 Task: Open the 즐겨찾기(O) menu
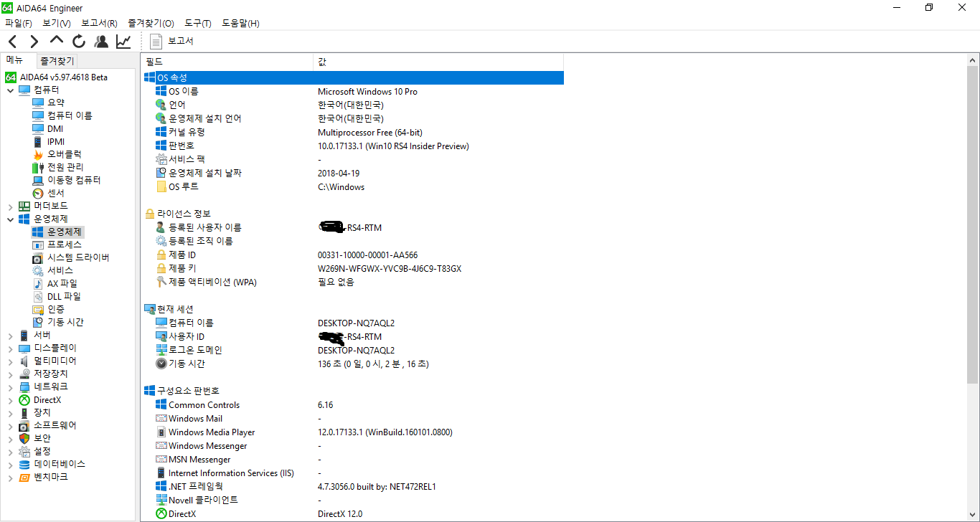click(151, 23)
